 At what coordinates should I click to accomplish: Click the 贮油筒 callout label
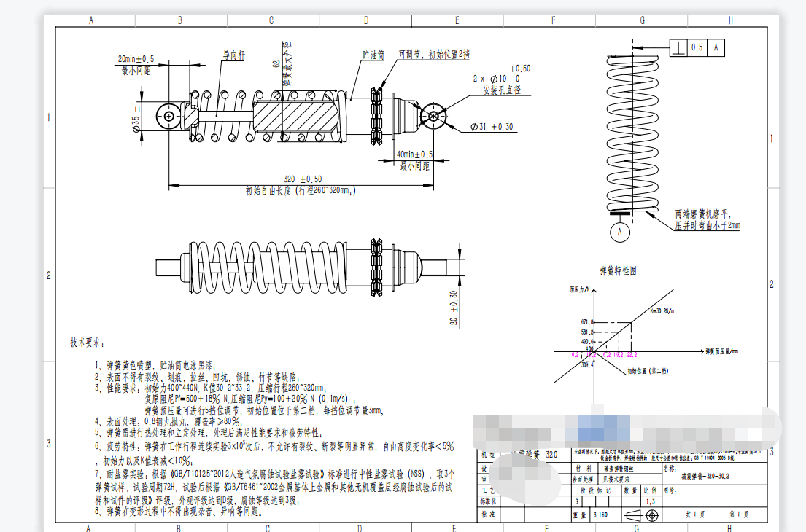point(373,55)
